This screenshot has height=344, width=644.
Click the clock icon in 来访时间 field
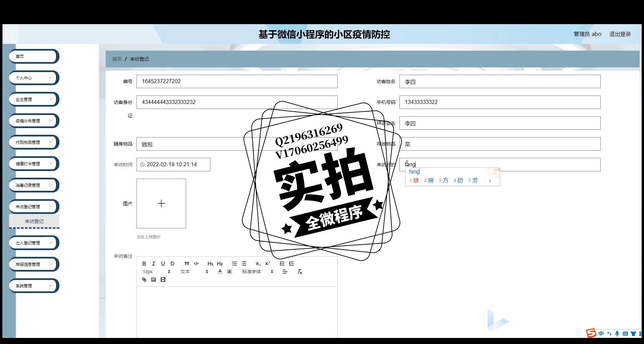pos(142,165)
